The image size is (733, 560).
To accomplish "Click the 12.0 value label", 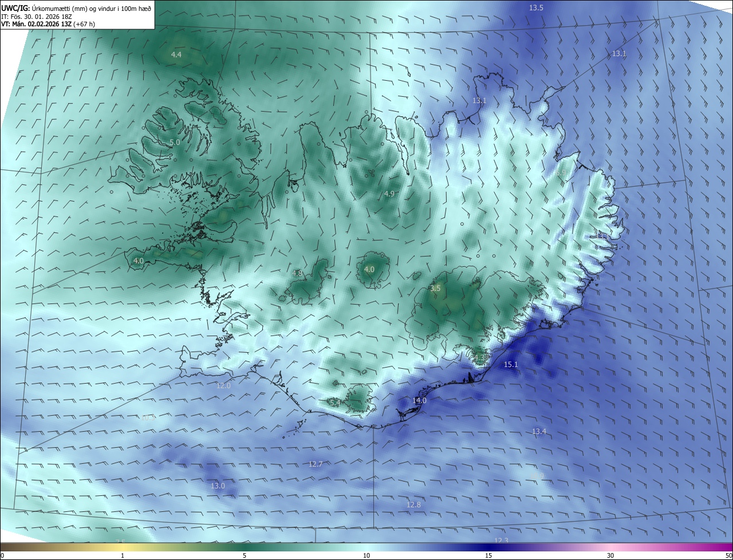I will [223, 385].
